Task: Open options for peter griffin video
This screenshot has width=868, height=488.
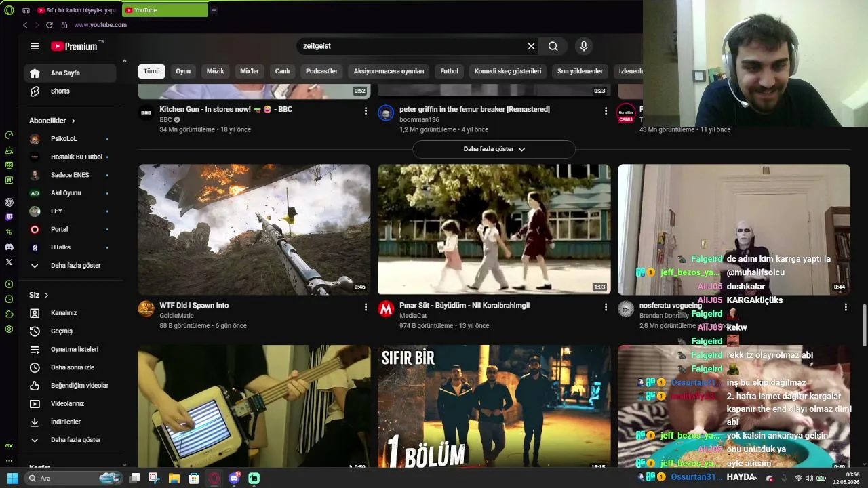Action: (x=606, y=110)
